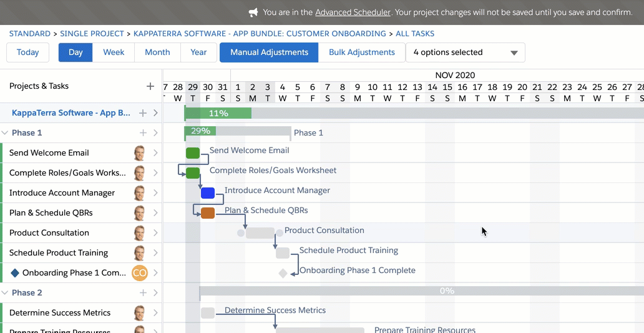Open details chevron for Plan & Schedule QBRs
This screenshot has width=644, height=333.
click(155, 213)
